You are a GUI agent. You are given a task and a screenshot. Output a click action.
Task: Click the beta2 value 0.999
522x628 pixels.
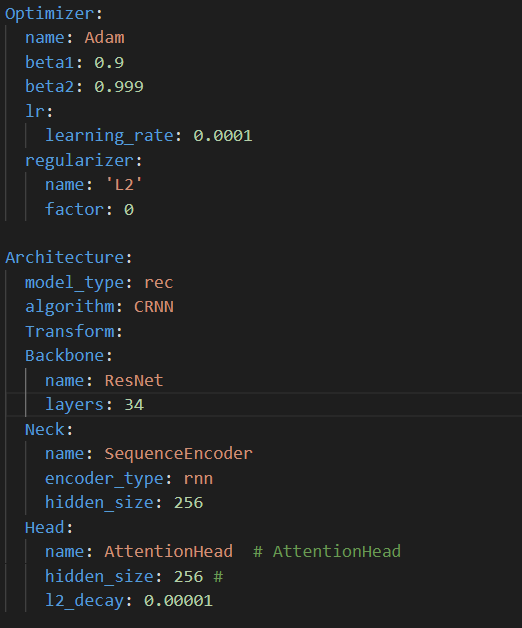tap(119, 87)
